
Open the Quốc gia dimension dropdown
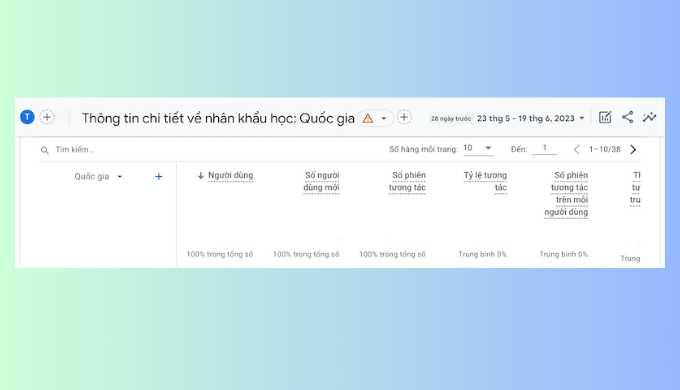pos(98,176)
